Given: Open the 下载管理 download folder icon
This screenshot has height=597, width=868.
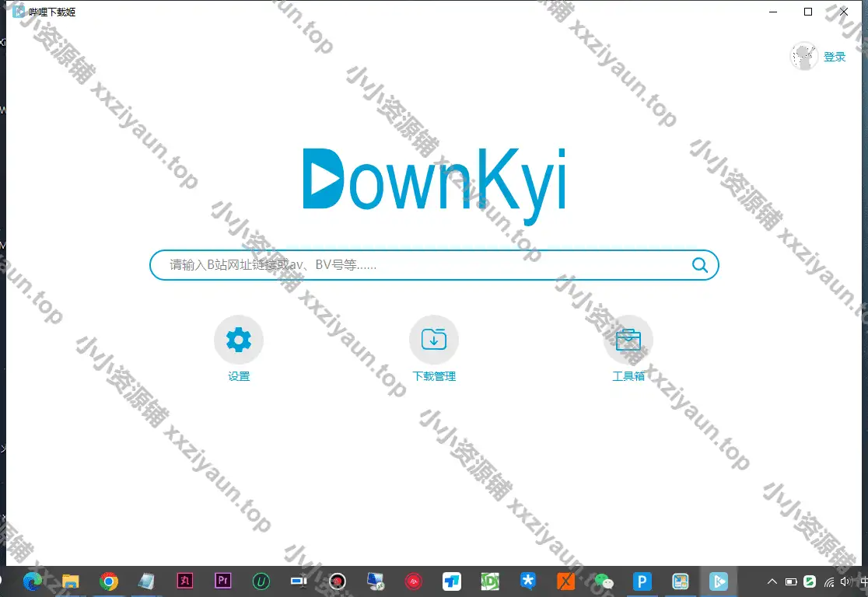Looking at the screenshot, I should click(433, 340).
